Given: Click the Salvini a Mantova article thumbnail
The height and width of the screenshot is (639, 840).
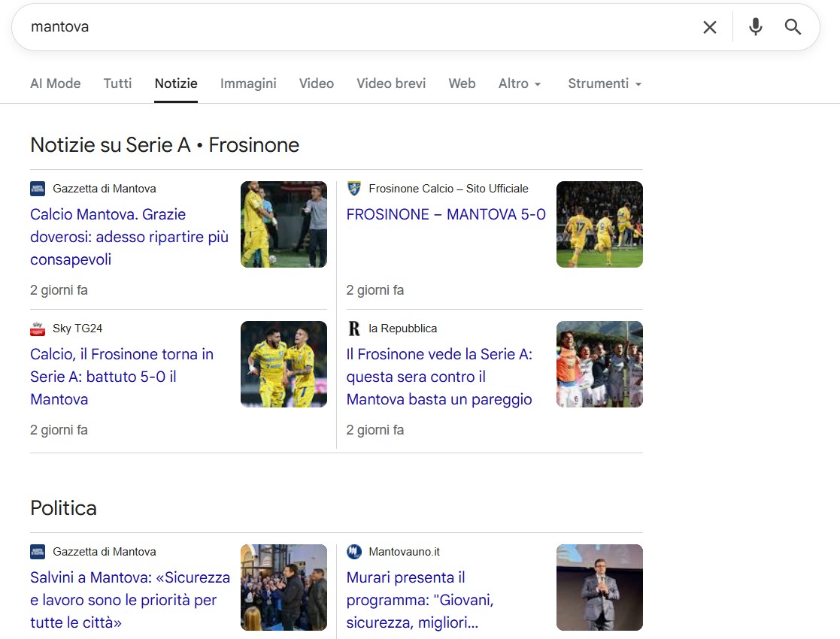Looking at the screenshot, I should (284, 588).
